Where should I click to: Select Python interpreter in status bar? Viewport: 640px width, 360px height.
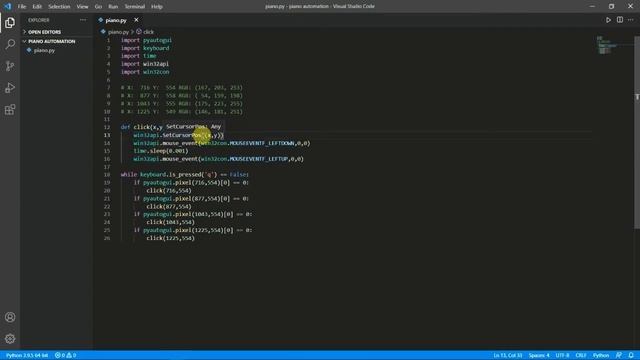click(x=27, y=355)
